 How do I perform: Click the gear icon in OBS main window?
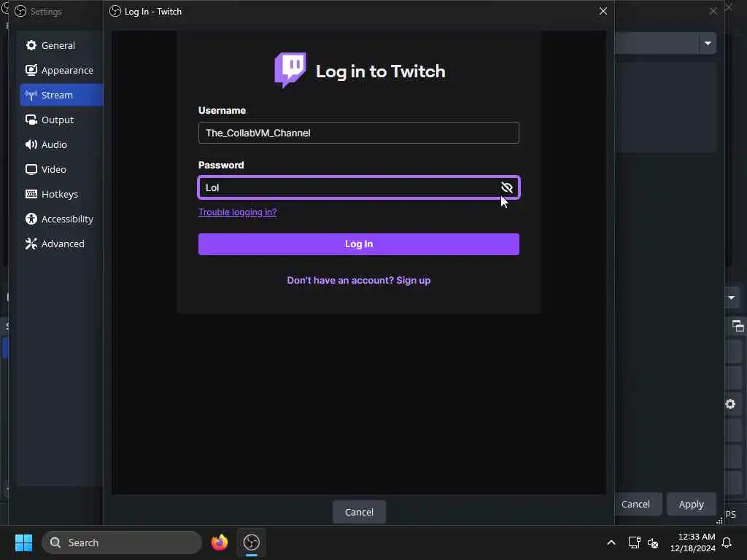tap(729, 404)
